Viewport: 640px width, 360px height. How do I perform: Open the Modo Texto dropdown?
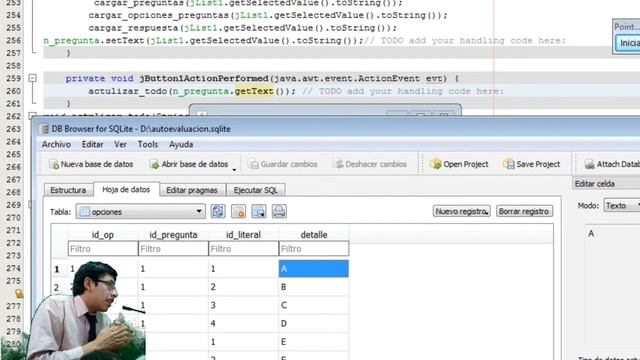pyautogui.click(x=622, y=205)
